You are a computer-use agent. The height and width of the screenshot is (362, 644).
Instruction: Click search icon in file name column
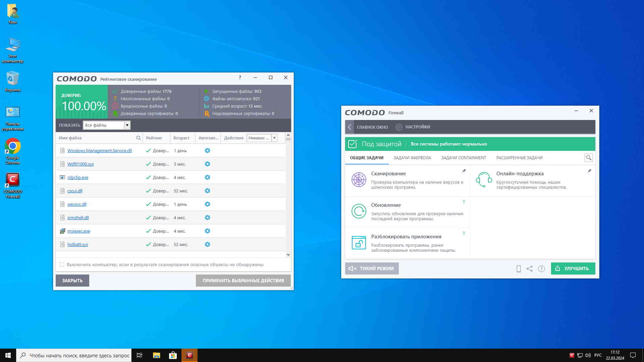pyautogui.click(x=138, y=138)
